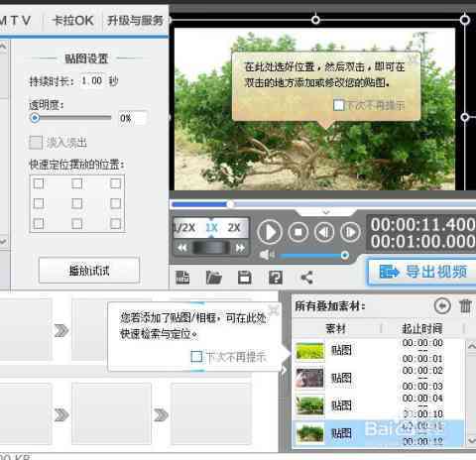Click the top-center resize handle of preview
The width and height of the screenshot is (476, 460).
[x=315, y=20]
